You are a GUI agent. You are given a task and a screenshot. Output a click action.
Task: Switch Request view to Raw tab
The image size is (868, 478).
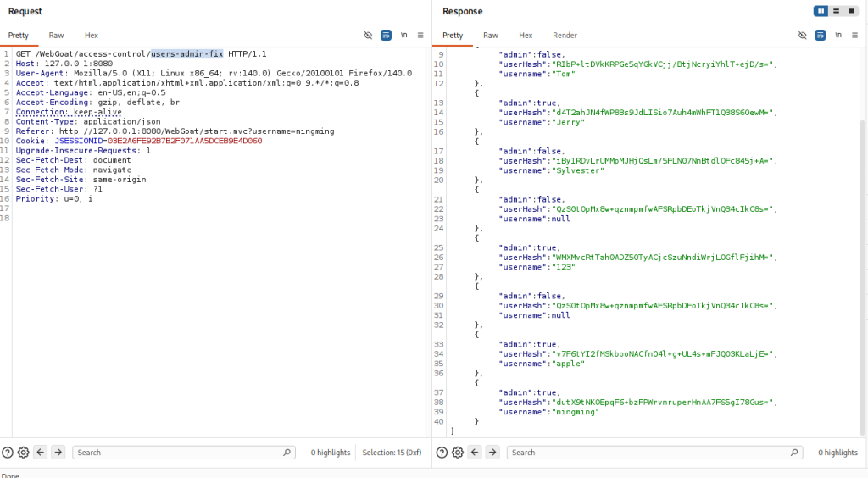coord(57,36)
